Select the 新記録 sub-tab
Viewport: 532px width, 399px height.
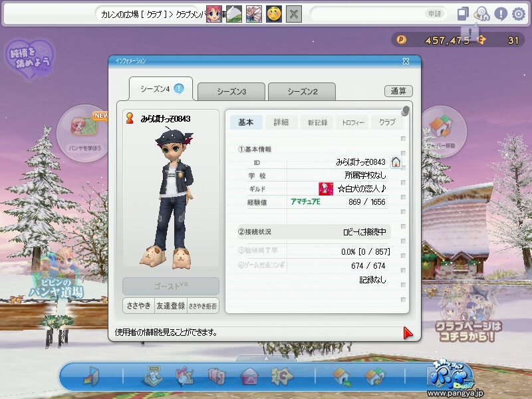pos(317,122)
